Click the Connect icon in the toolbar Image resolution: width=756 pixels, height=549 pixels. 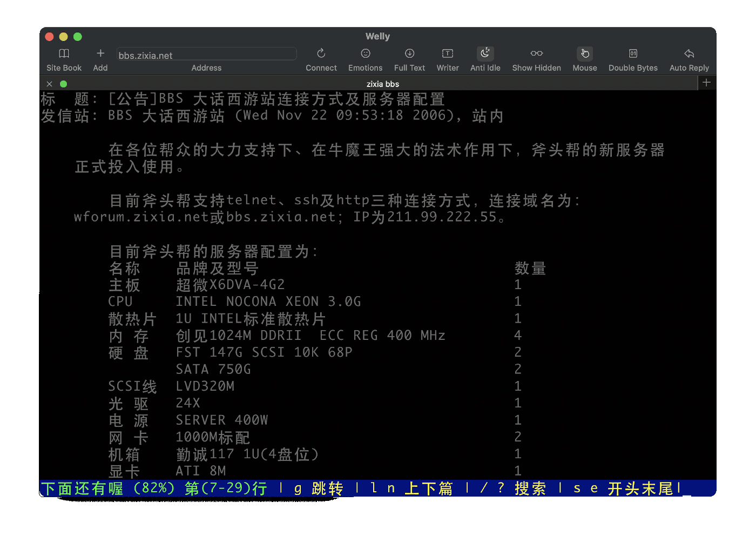pyautogui.click(x=321, y=58)
